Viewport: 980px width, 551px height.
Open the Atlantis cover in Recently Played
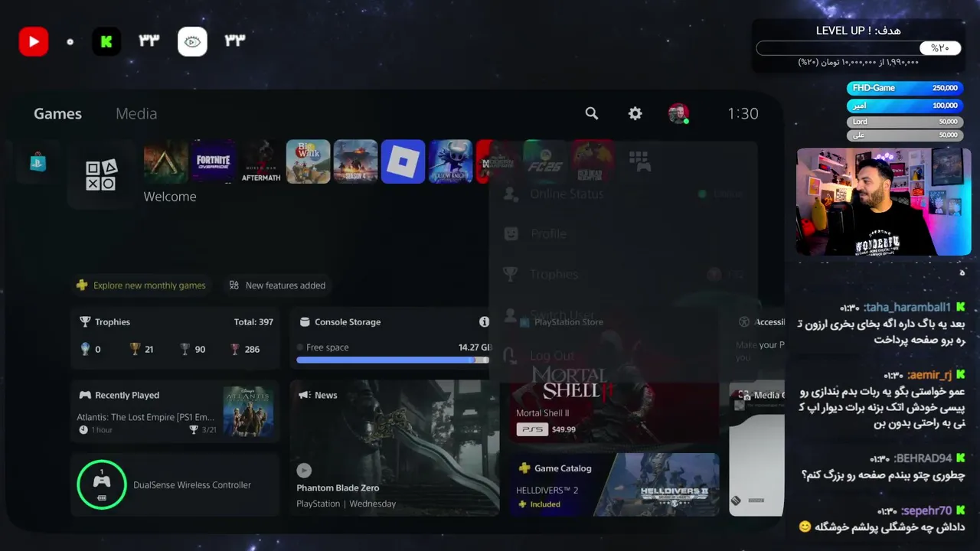(248, 411)
